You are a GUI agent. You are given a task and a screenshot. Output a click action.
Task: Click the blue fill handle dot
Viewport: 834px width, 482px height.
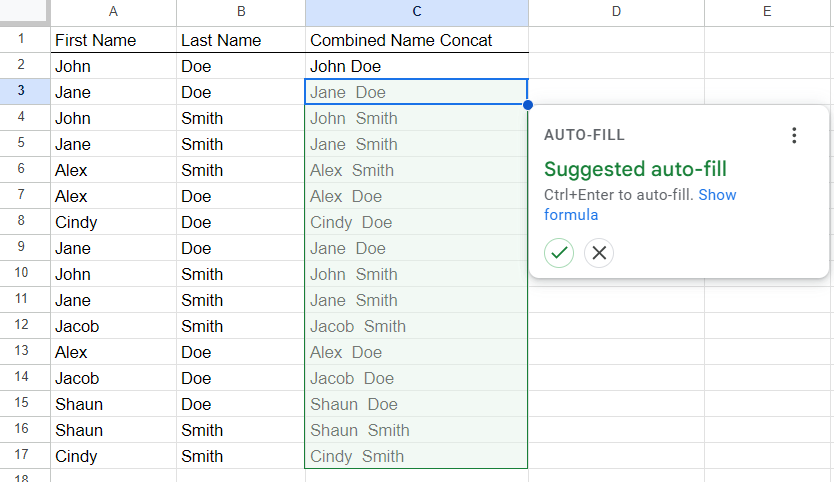528,105
